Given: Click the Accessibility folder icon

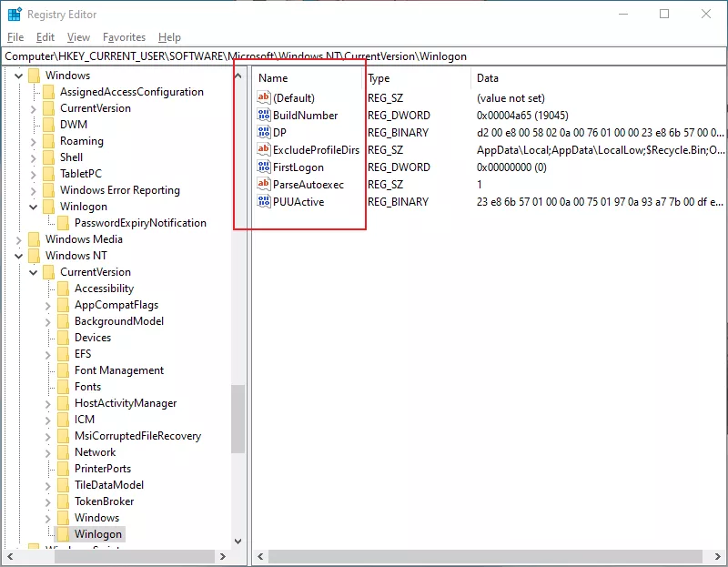Looking at the screenshot, I should click(x=64, y=289).
